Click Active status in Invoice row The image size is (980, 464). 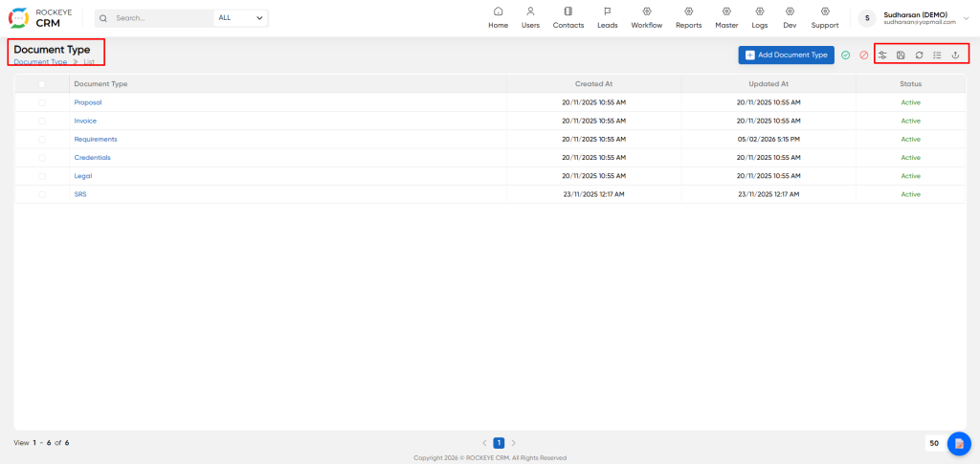coord(911,121)
